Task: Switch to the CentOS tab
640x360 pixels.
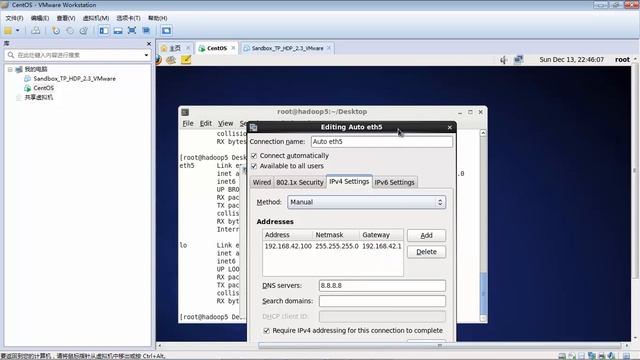Action: coord(216,48)
